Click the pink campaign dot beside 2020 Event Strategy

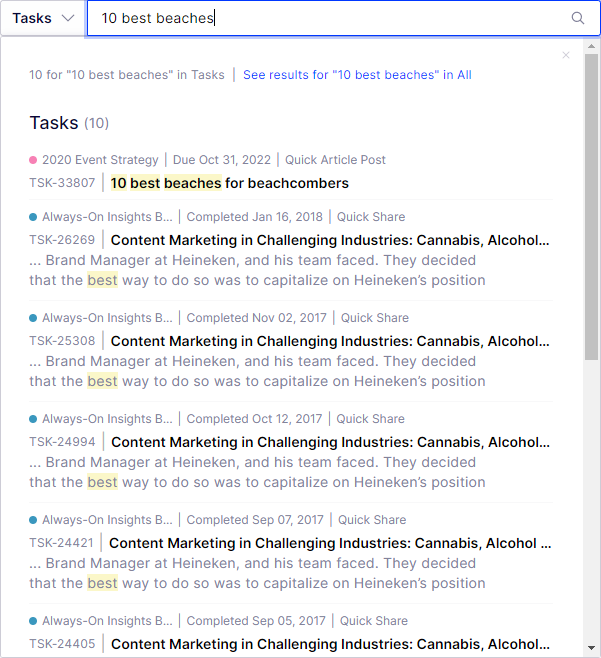click(x=33, y=160)
